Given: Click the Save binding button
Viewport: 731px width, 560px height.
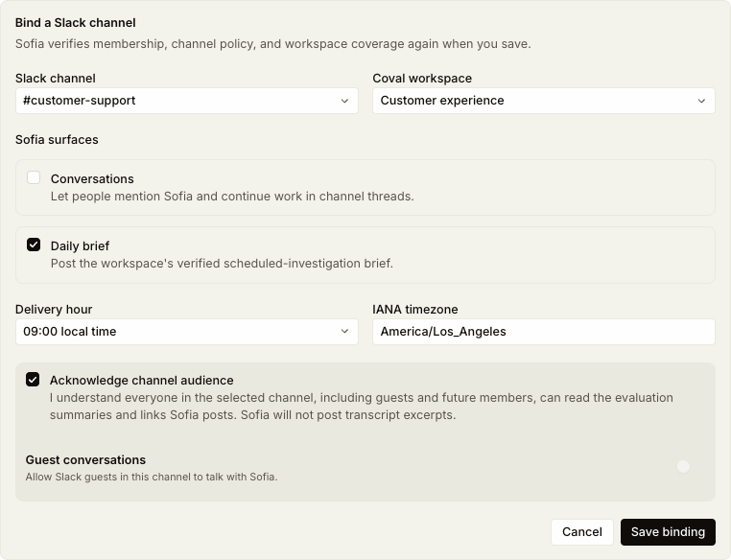Looking at the screenshot, I should tap(668, 532).
